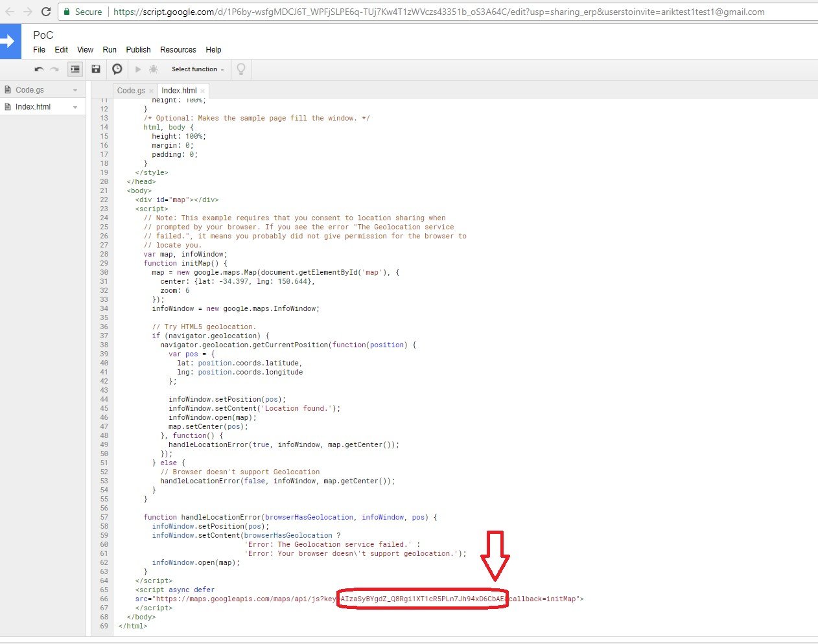
Task: Click the '// Try HTML5 geolocation.' comment
Action: point(204,327)
